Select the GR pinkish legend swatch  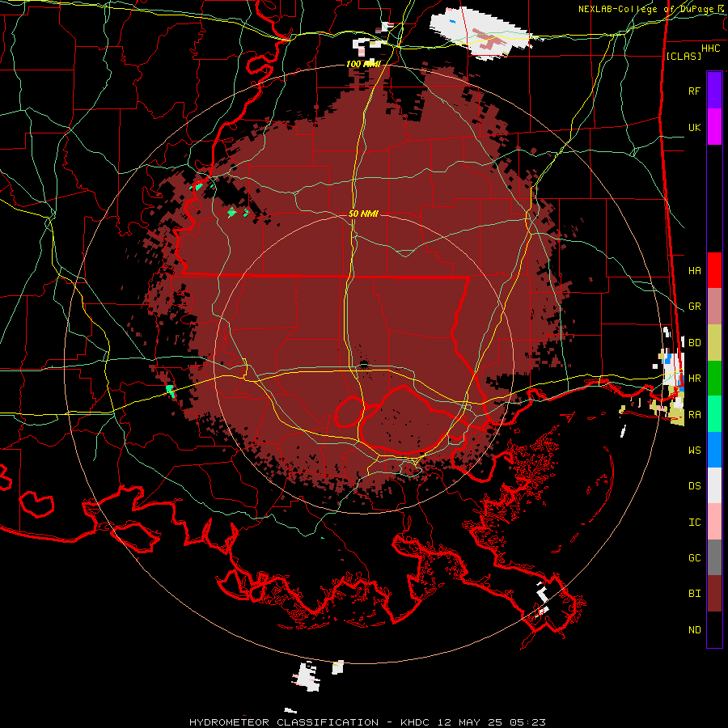(714, 307)
